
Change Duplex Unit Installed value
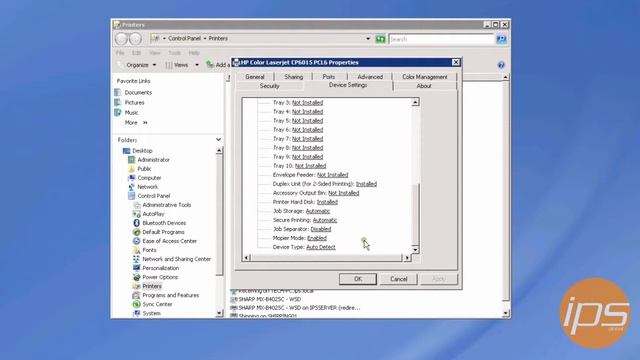tap(366, 184)
